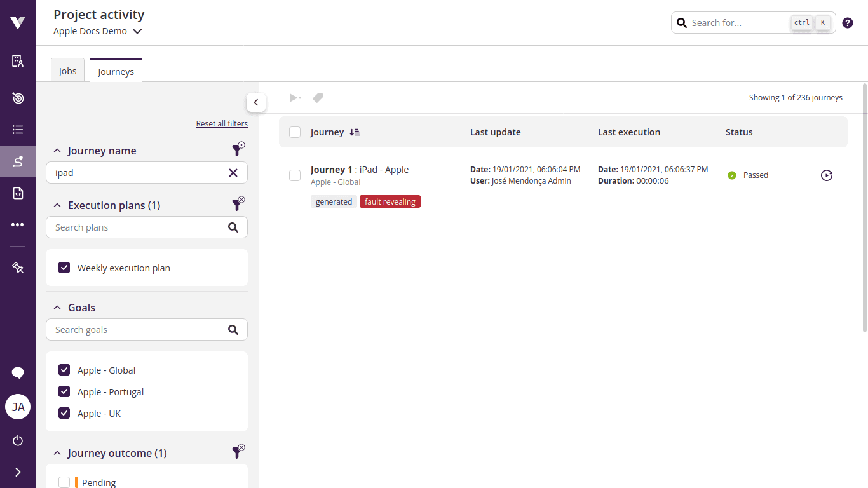
Task: Uncheck the Apple - Portugal goal
Action: [64, 392]
